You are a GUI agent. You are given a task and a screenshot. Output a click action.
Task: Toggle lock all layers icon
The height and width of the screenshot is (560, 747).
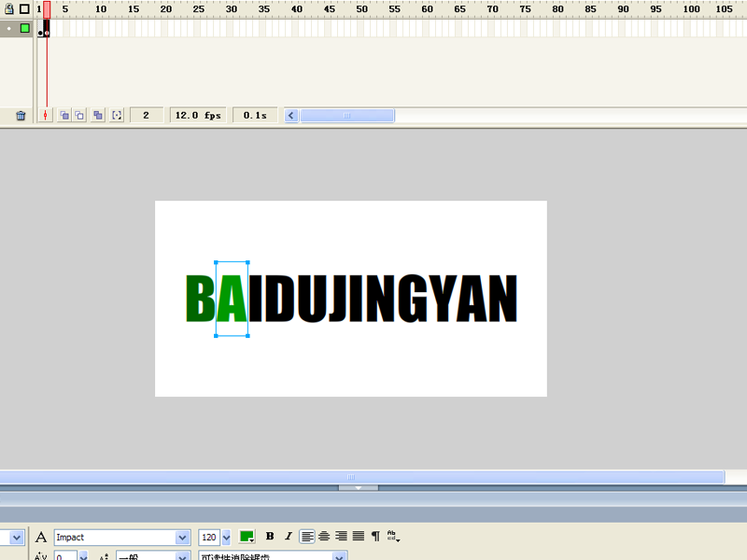point(8,8)
